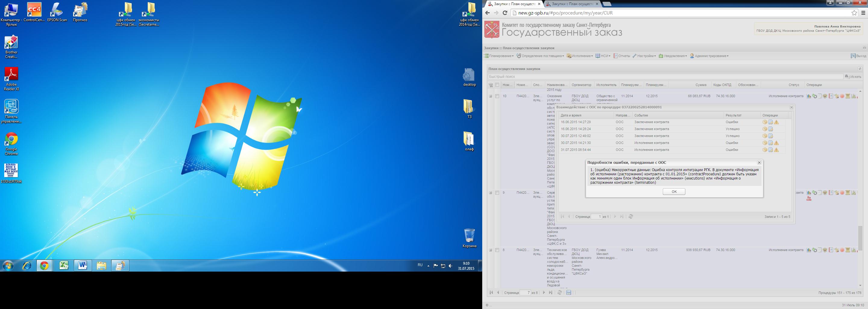Click the bar chart icon in row 10 operations
The width and height of the screenshot is (868, 309).
tap(809, 97)
